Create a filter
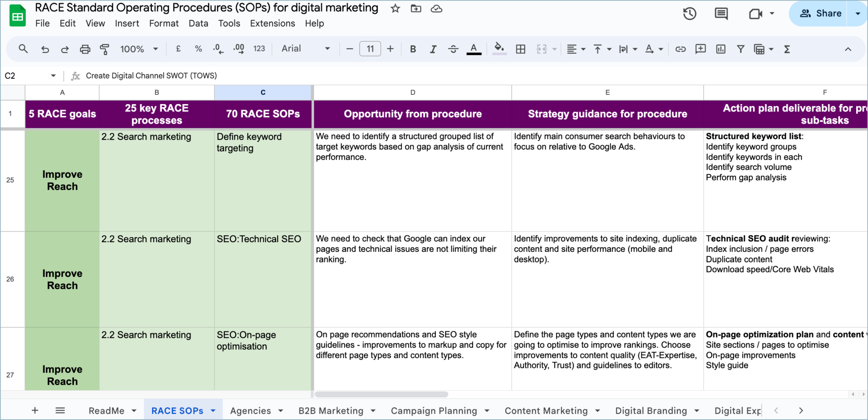The height and width of the screenshot is (420, 868). (x=740, y=49)
